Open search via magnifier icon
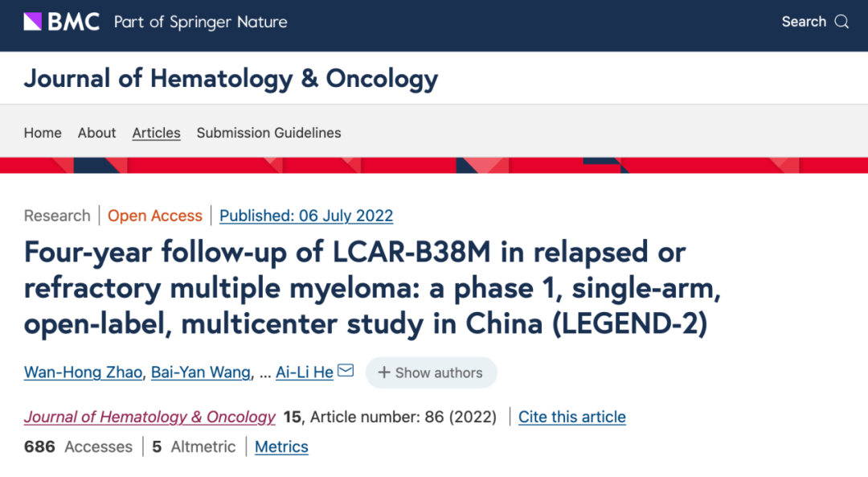 tap(841, 22)
